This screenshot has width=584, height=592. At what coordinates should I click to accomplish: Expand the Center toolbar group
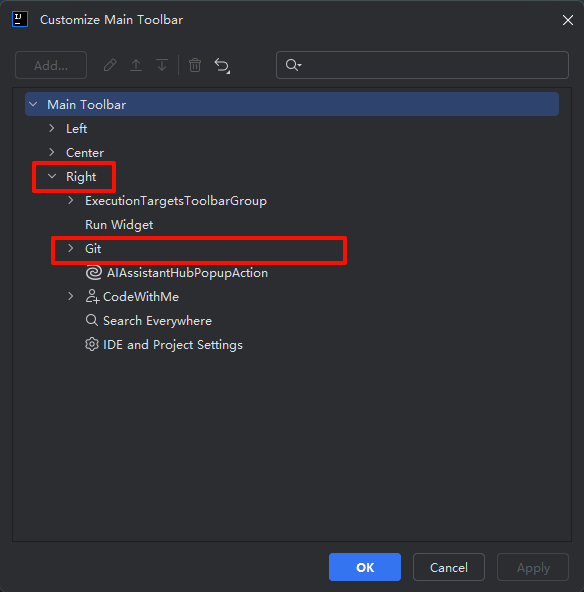pos(52,152)
